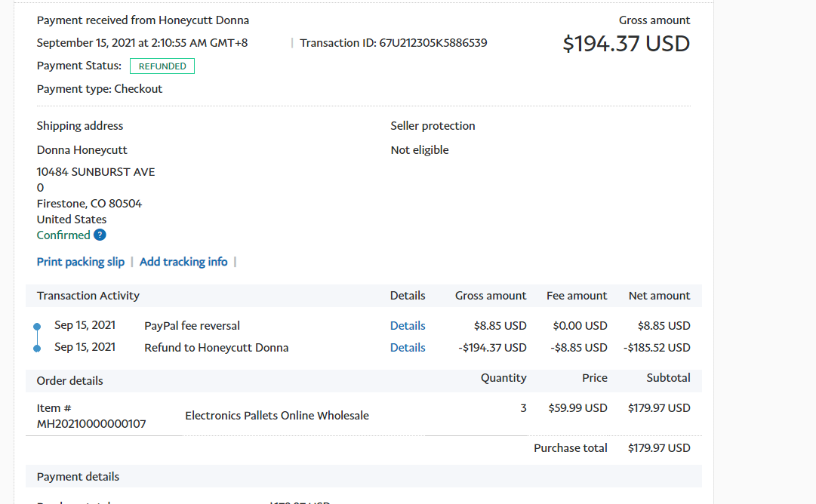Click the help icon beside Confirmed

pyautogui.click(x=100, y=235)
